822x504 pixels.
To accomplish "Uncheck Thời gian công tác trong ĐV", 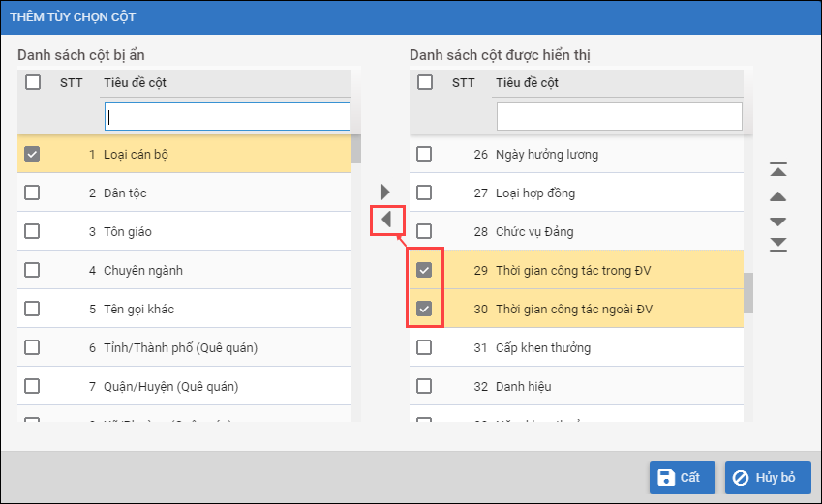I will point(424,270).
